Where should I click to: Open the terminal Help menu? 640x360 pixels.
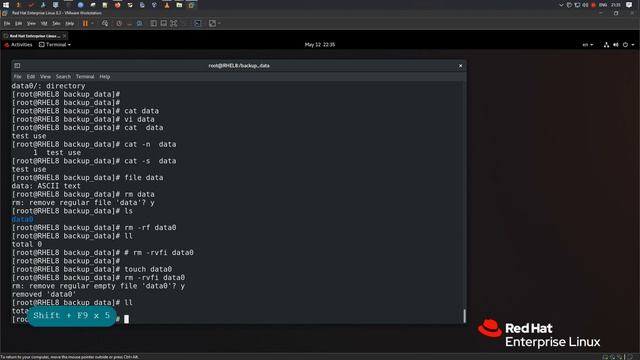click(104, 77)
